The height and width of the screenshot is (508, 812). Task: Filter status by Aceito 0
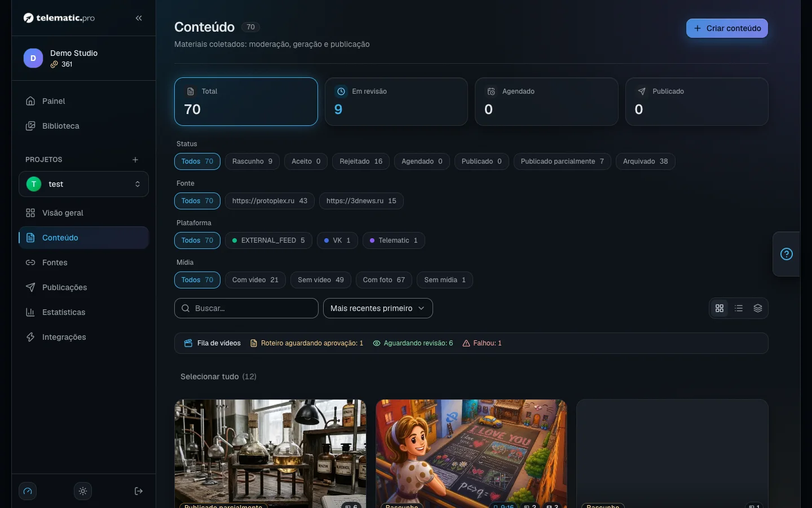point(306,161)
